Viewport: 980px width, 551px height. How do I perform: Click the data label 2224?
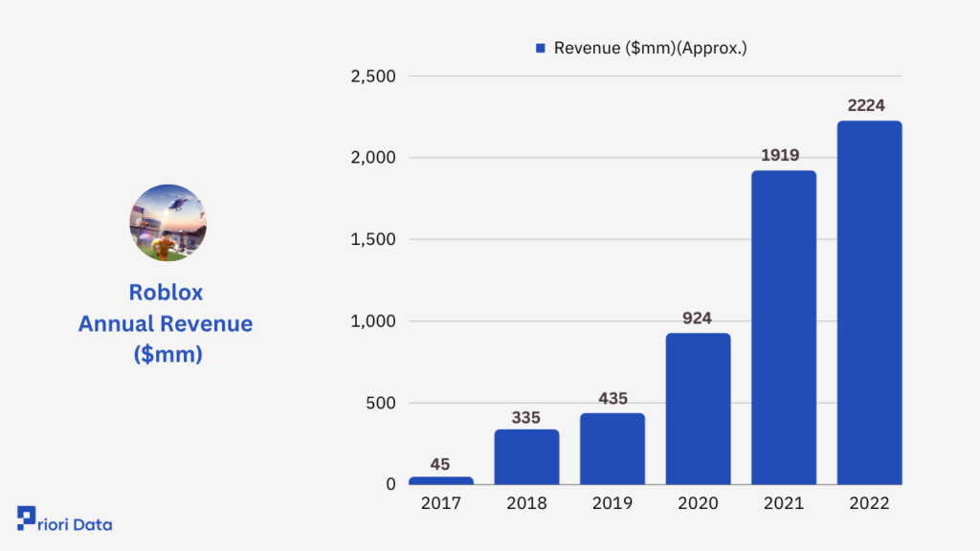coord(866,105)
